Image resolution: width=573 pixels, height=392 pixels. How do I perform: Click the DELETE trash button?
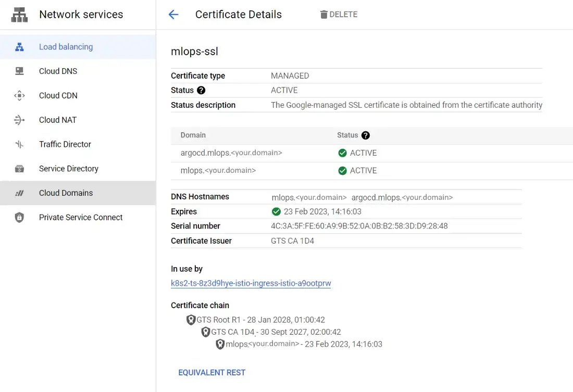coord(339,15)
